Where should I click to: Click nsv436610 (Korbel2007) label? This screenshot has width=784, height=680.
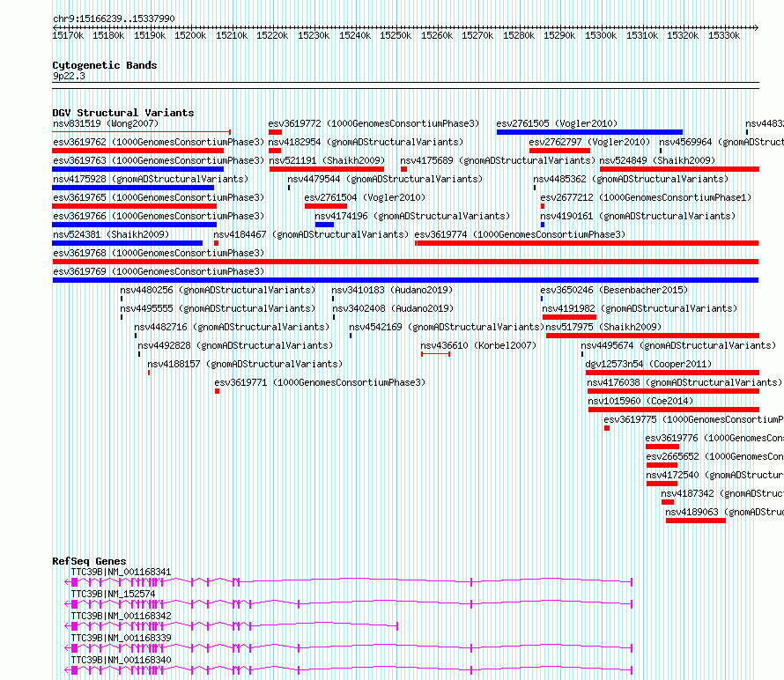click(x=478, y=345)
